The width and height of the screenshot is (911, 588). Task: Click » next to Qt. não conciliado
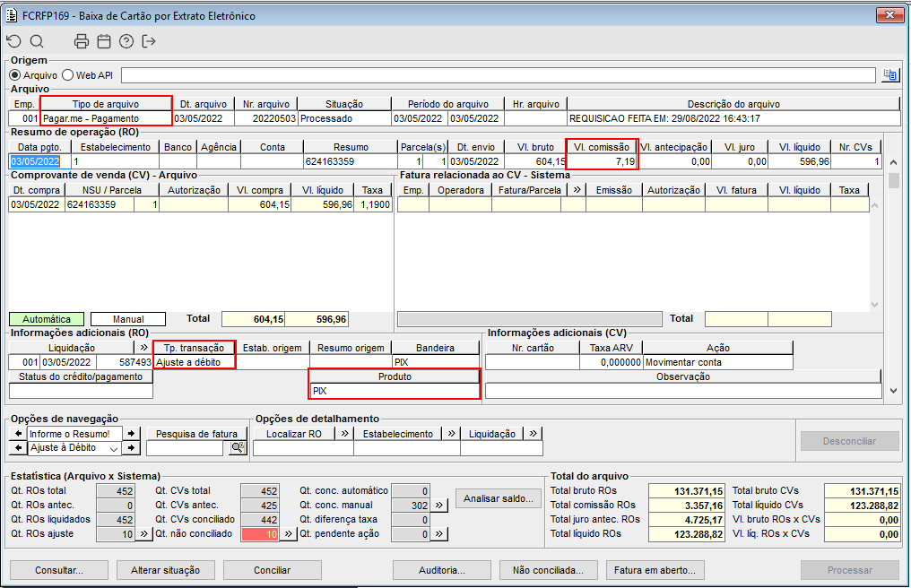[x=288, y=534]
